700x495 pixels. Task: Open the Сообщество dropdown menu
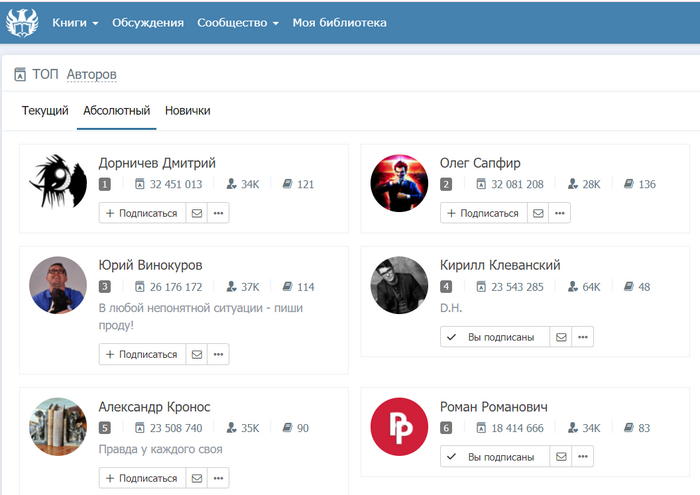pyautogui.click(x=238, y=22)
